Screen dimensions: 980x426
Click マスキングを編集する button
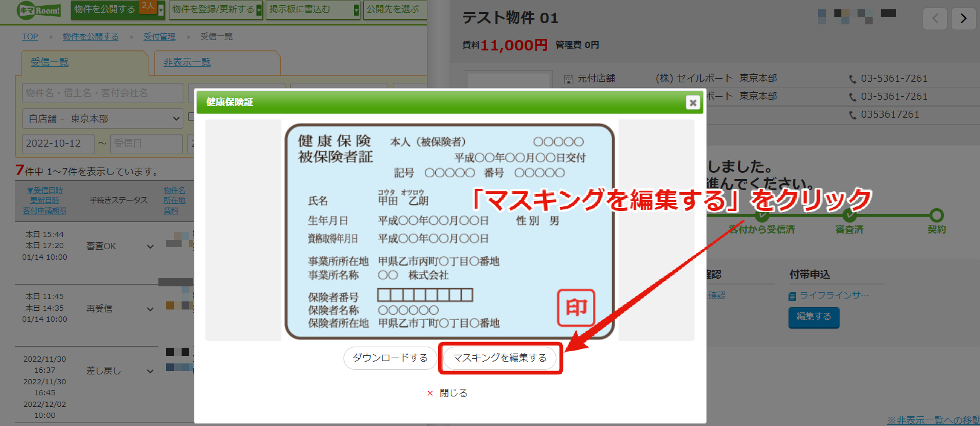500,358
